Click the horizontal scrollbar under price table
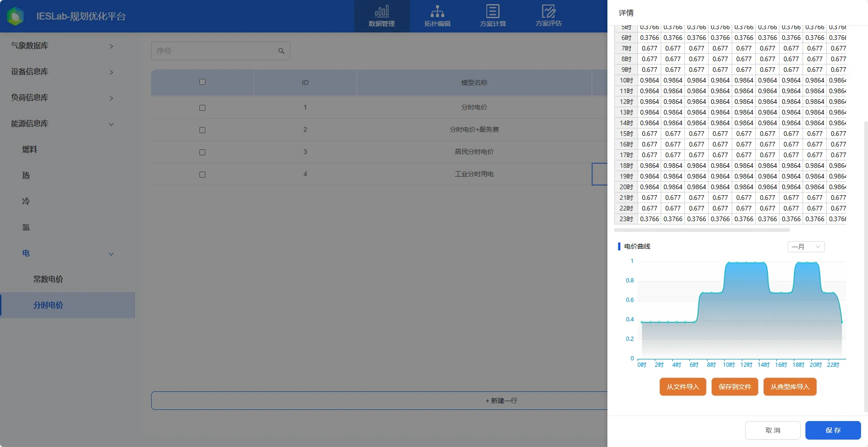This screenshot has width=868, height=447. [x=702, y=230]
